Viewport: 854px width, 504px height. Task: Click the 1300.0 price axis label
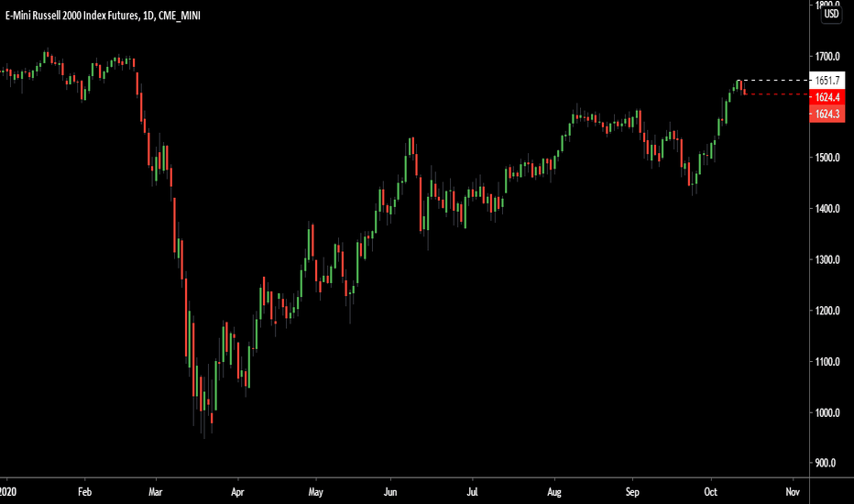pyautogui.click(x=827, y=260)
